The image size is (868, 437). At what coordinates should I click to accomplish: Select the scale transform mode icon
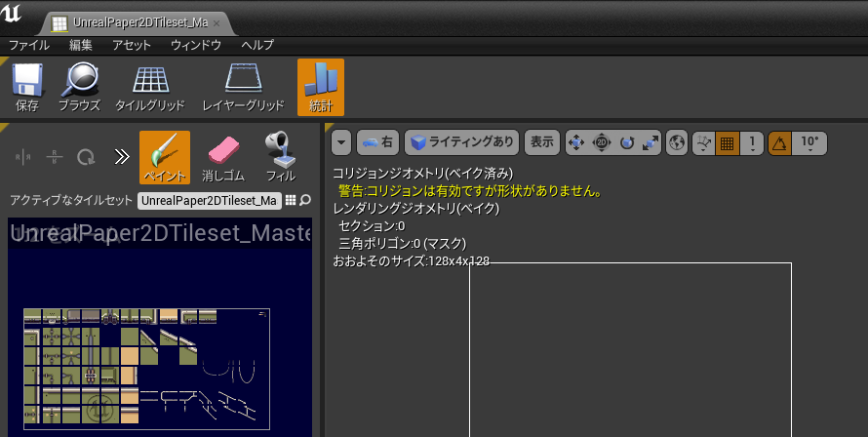[x=651, y=142]
